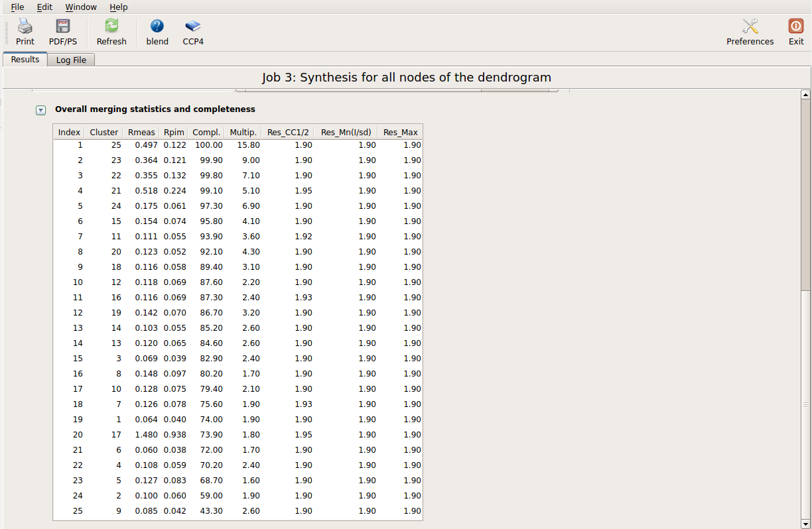Screen dimensions: 812x529
Task: Open blend help icon
Action: click(157, 32)
